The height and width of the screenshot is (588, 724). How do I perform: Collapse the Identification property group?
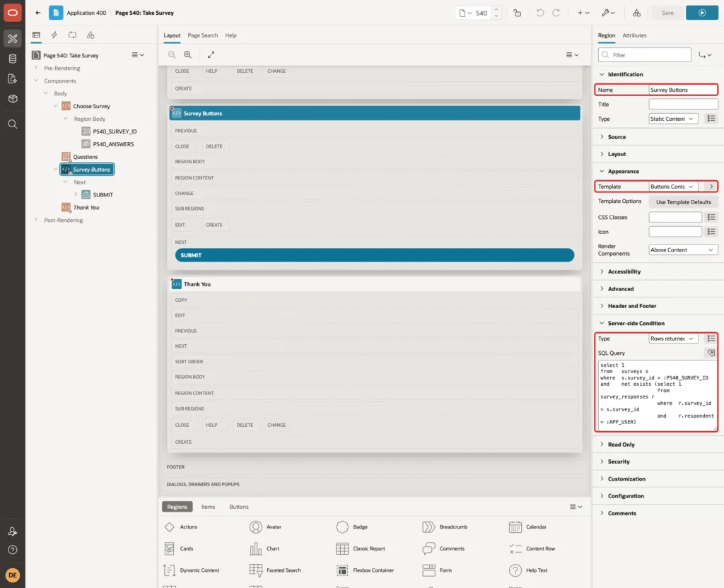(602, 74)
